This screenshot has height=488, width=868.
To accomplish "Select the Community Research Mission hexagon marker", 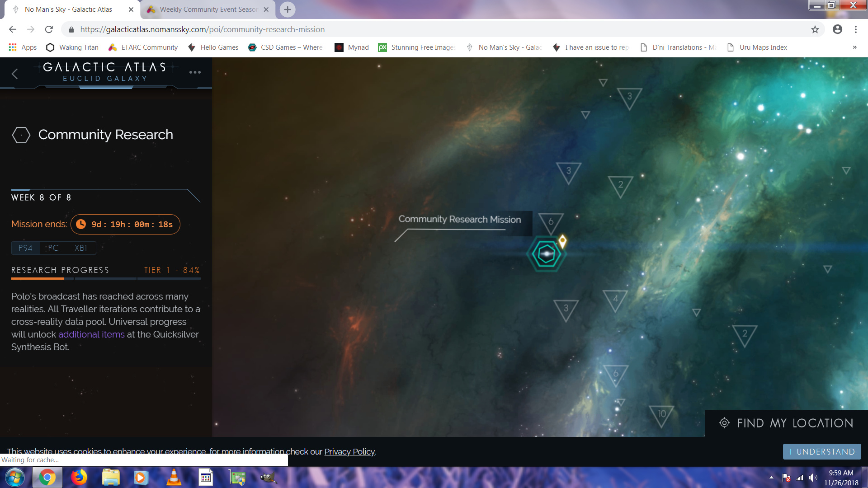I will click(x=546, y=254).
